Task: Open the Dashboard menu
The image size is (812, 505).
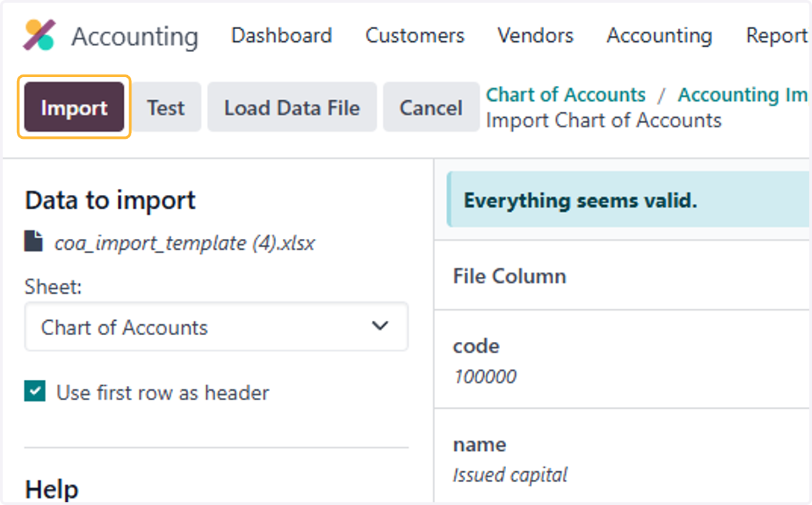Action: click(x=281, y=35)
